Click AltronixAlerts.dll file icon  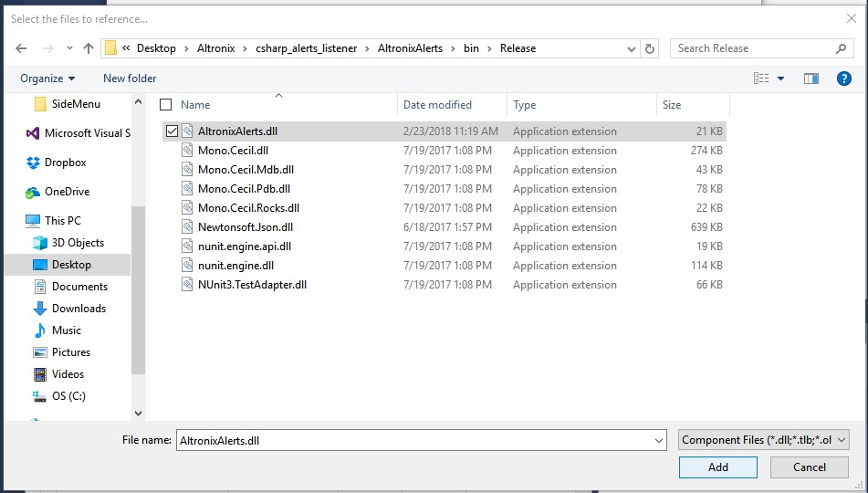[x=188, y=131]
